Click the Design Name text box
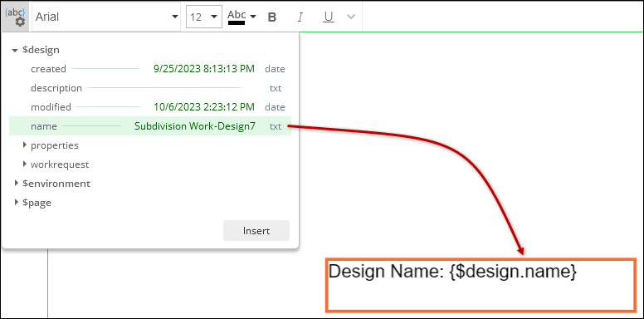Image resolution: width=644 pixels, height=319 pixels. point(481,285)
